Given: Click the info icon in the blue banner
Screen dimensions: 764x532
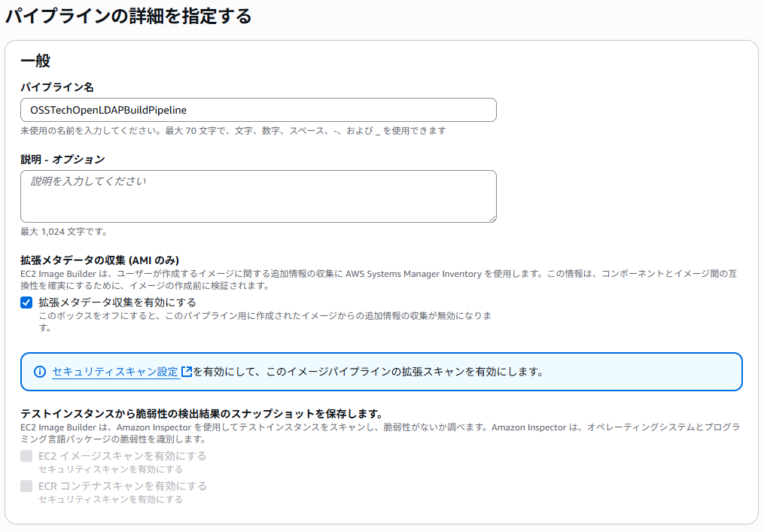Looking at the screenshot, I should 40,372.
